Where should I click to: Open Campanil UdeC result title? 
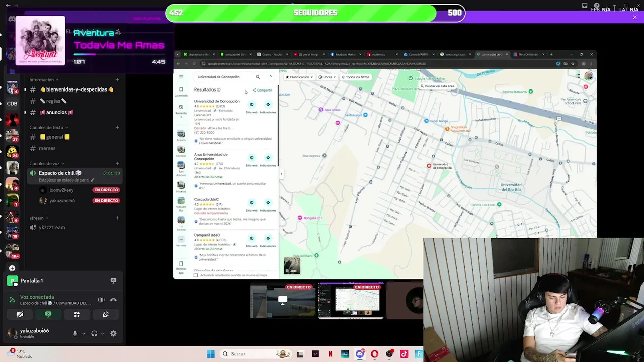coord(207,235)
